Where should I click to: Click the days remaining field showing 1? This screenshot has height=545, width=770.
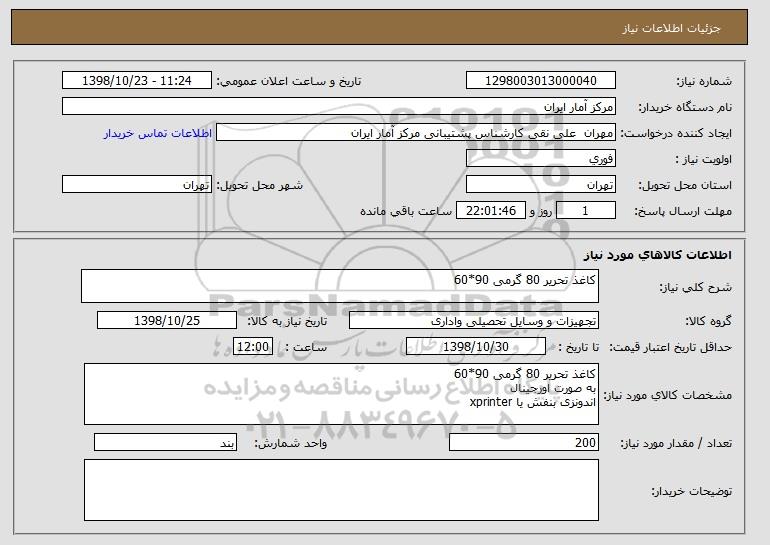(x=586, y=211)
